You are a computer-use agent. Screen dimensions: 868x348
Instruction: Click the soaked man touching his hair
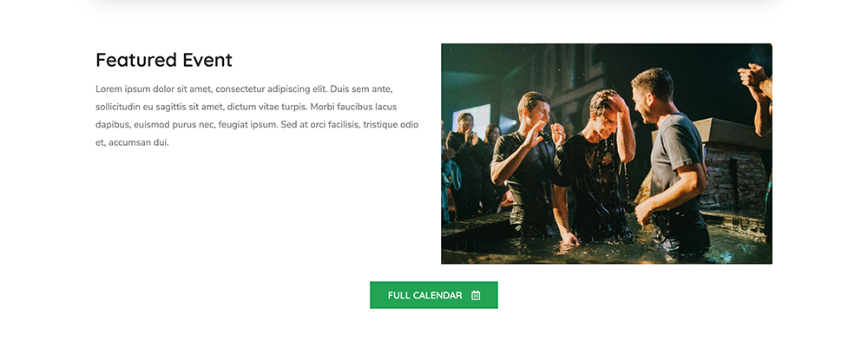coord(595,166)
